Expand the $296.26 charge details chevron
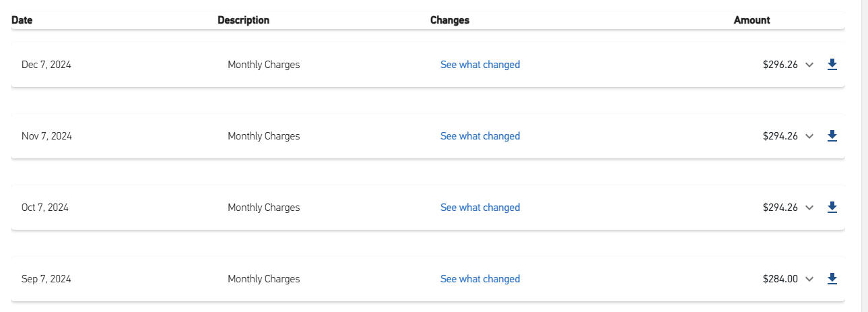The height and width of the screenshot is (312, 868). click(x=809, y=65)
